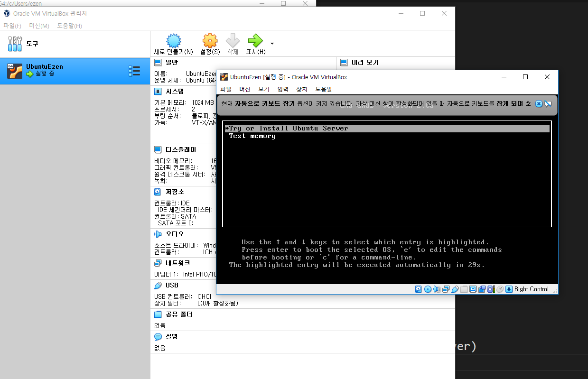
Task: Click the VirtualBox Manager title bar icon
Action: tap(7, 13)
